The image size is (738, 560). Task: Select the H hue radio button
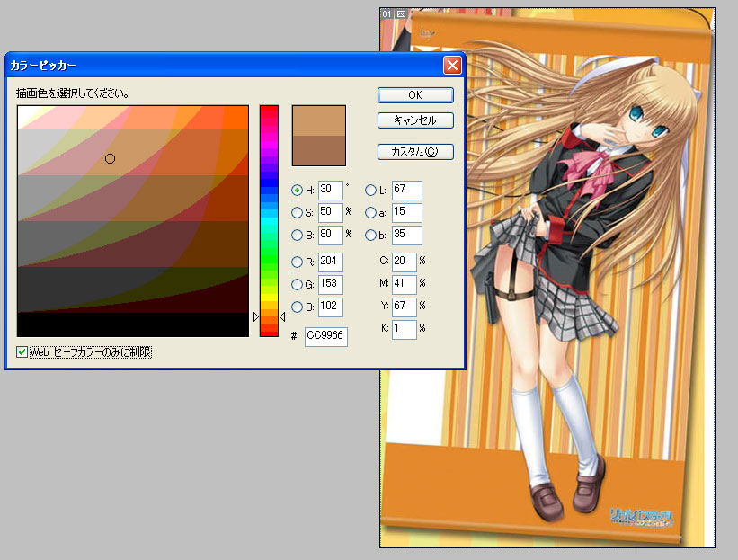click(297, 191)
